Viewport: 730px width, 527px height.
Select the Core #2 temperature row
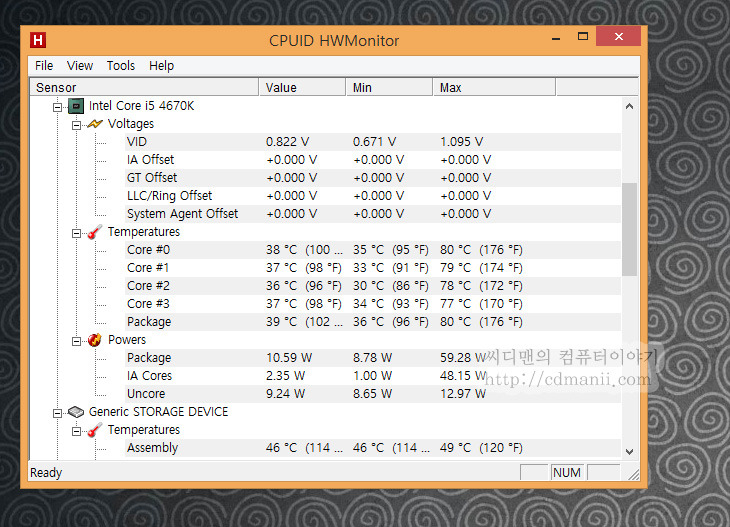click(x=373, y=286)
